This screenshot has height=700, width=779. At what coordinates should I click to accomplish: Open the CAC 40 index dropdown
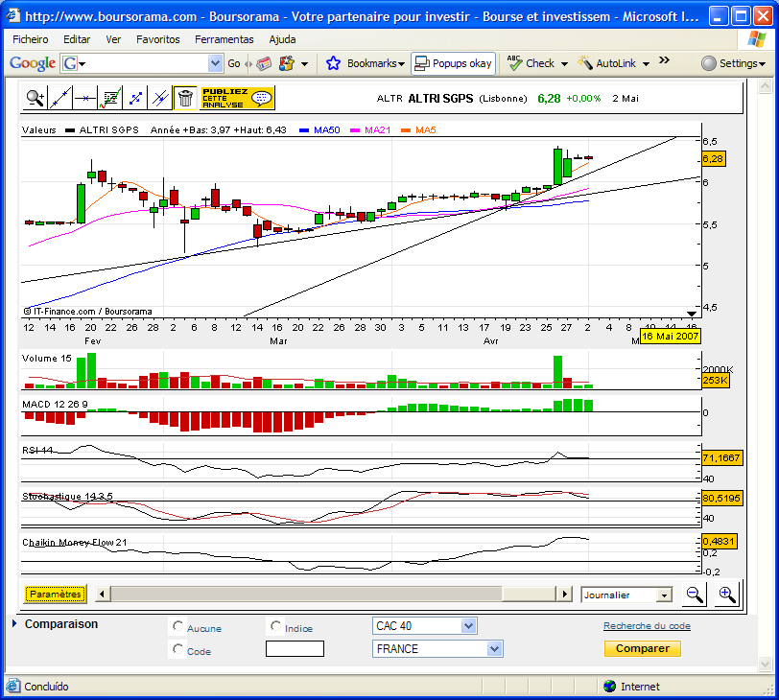coord(468,626)
